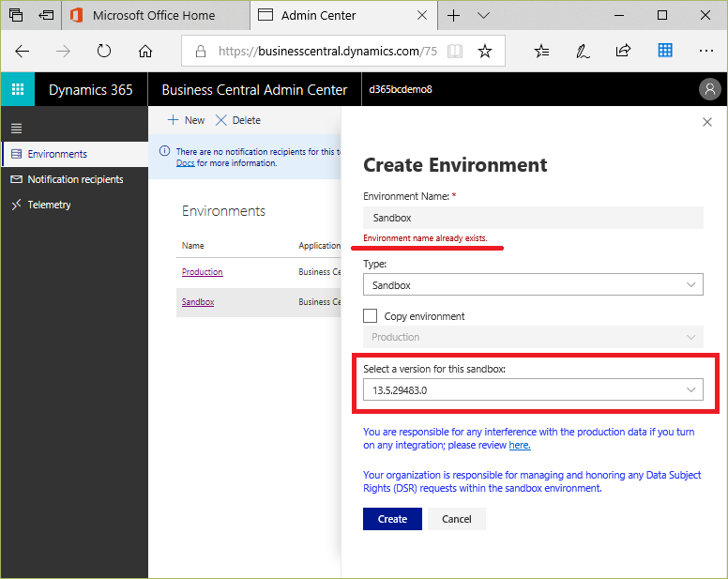This screenshot has height=579, width=728.
Task: Open the user account profile icon
Action: [709, 89]
